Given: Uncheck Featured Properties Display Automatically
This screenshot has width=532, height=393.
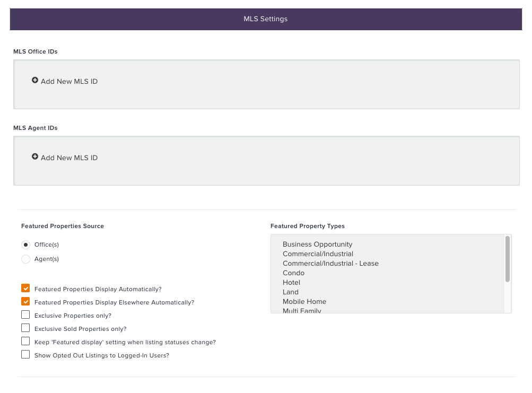Looking at the screenshot, I should tap(25, 289).
